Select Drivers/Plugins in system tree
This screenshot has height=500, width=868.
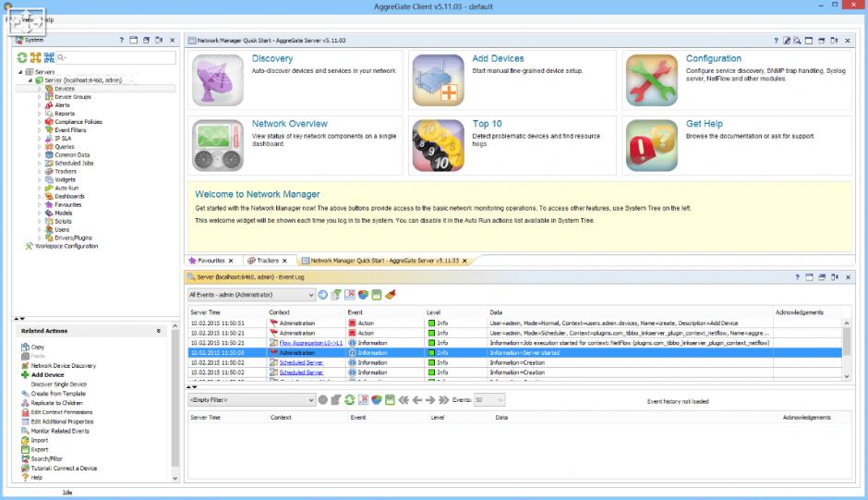coord(68,238)
